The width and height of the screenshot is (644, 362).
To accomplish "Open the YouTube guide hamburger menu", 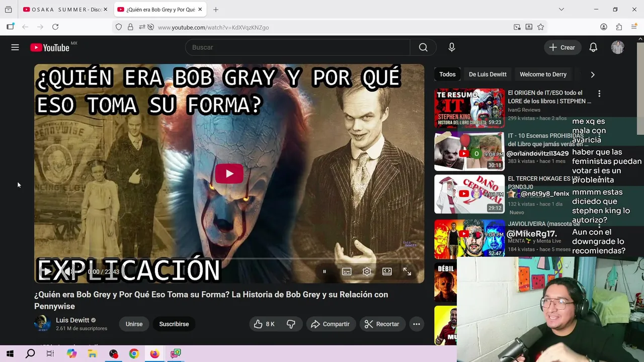I will [15, 47].
